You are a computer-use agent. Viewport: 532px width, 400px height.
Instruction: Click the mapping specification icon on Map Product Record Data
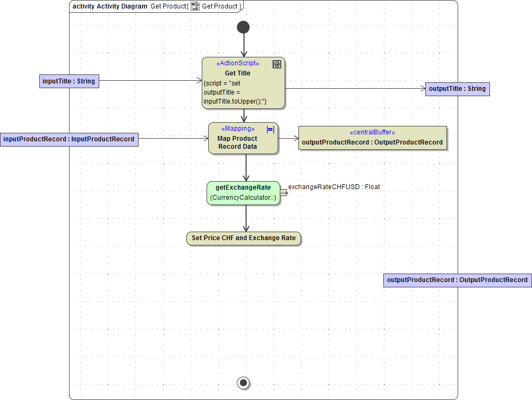click(x=270, y=129)
